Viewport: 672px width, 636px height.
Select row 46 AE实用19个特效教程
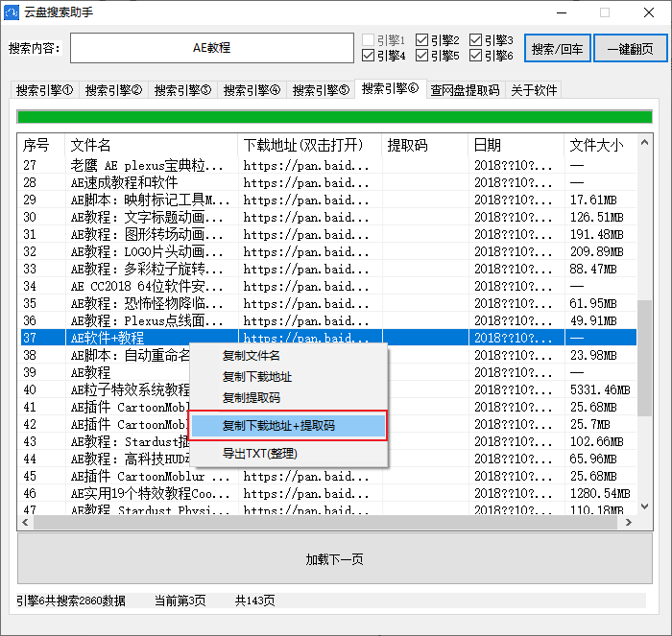tap(328, 493)
